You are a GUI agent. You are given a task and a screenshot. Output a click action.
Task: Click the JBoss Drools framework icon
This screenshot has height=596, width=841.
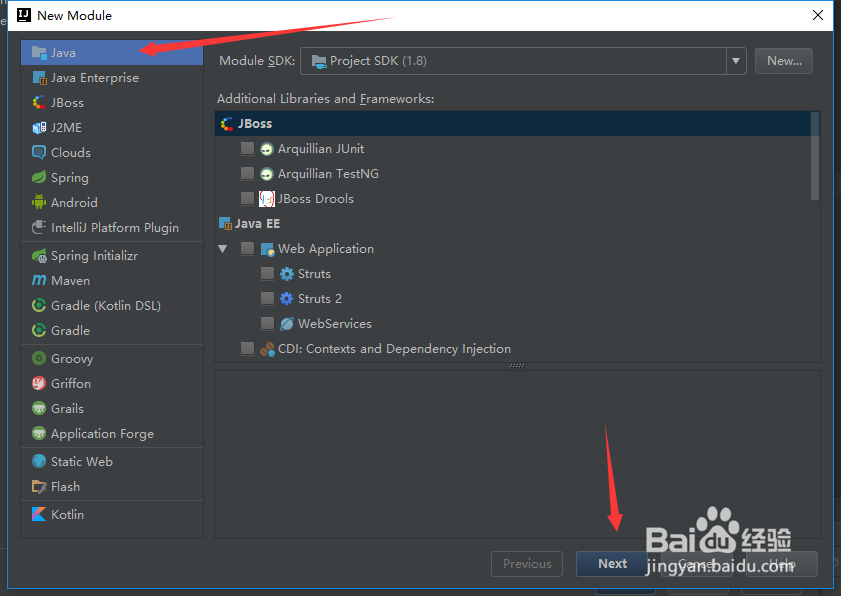[x=267, y=199]
